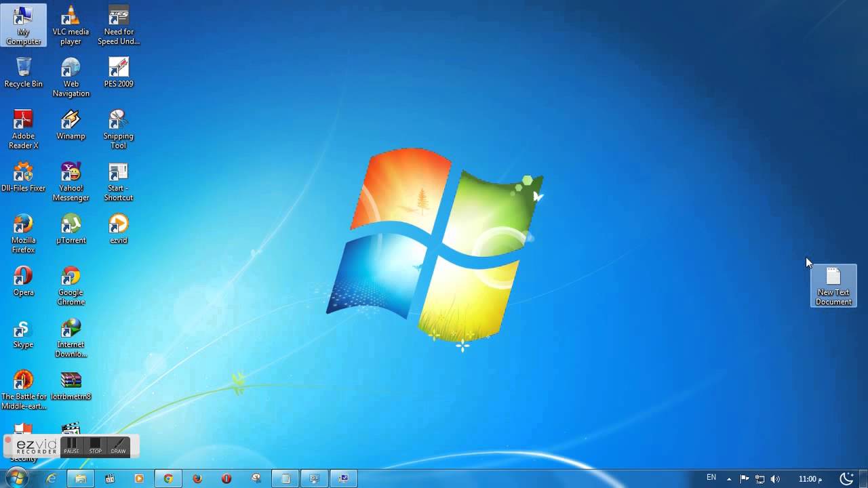
Task: Select the ezvid desktop shortcut
Action: pyautogui.click(x=119, y=229)
